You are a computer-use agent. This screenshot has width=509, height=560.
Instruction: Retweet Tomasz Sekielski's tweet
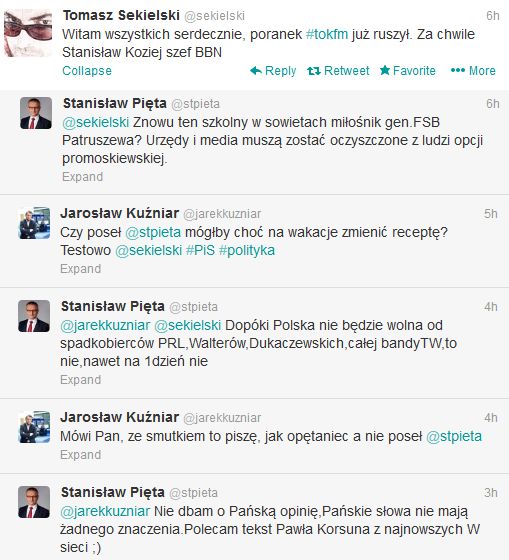tap(338, 71)
